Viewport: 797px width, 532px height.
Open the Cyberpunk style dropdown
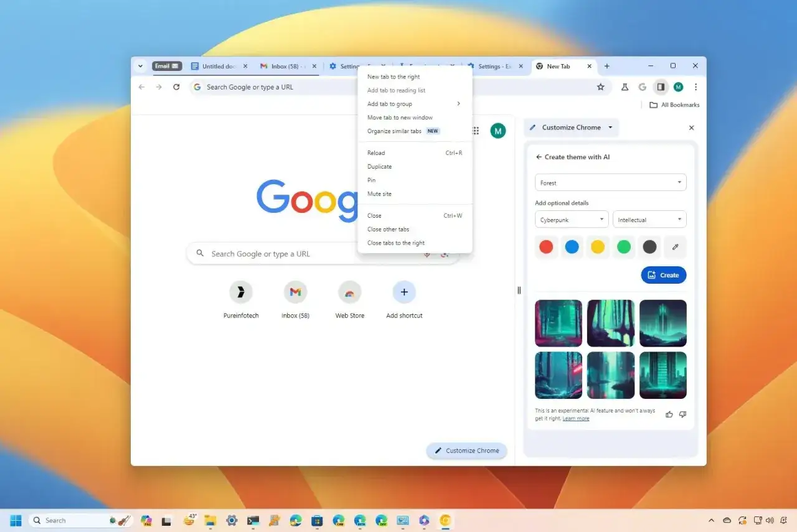pyautogui.click(x=572, y=220)
